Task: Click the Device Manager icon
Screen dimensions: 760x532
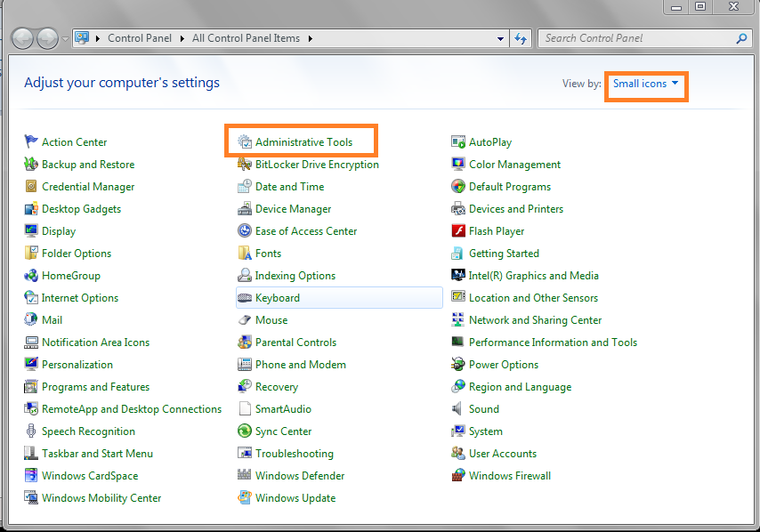Action: (244, 208)
